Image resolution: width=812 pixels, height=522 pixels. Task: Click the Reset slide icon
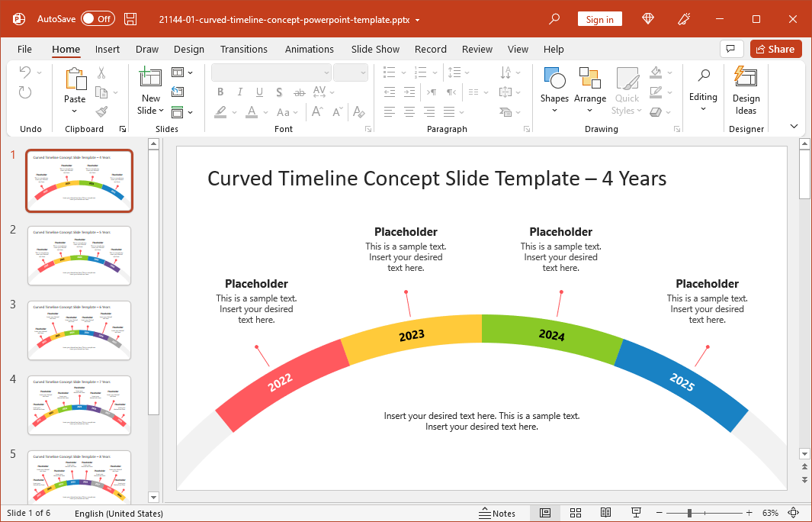tap(178, 92)
